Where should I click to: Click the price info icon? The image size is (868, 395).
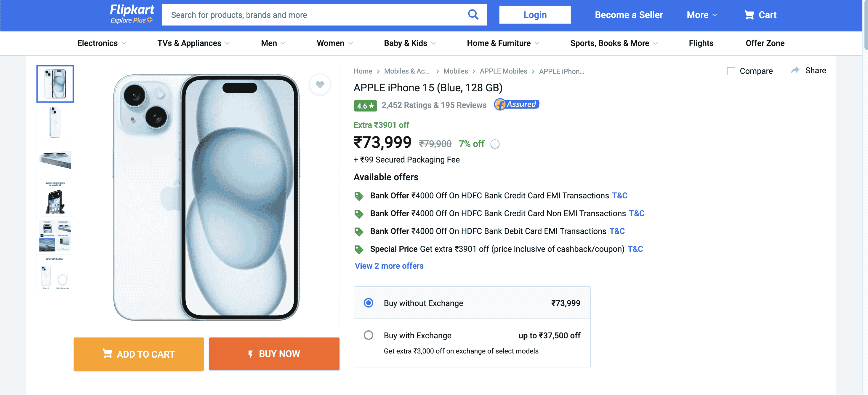point(495,144)
